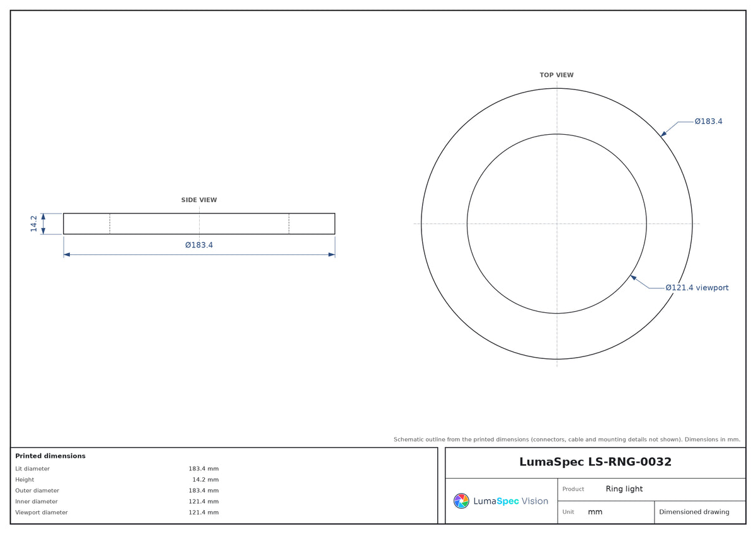Click the Unit field label
This screenshot has width=756, height=534.
(568, 512)
